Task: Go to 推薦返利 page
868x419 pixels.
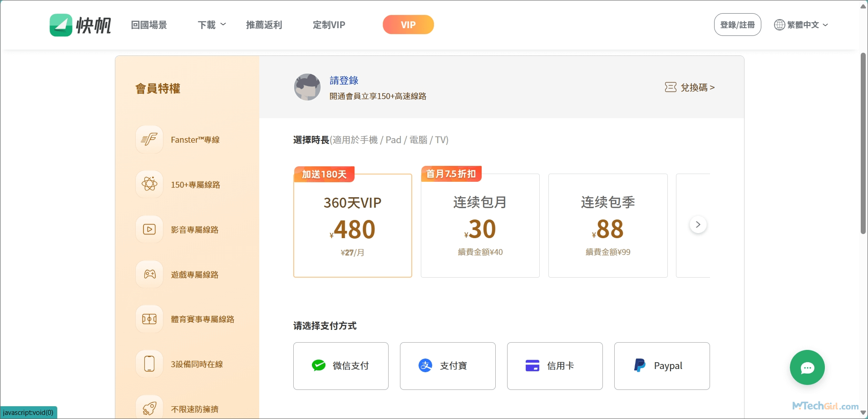Action: tap(264, 25)
